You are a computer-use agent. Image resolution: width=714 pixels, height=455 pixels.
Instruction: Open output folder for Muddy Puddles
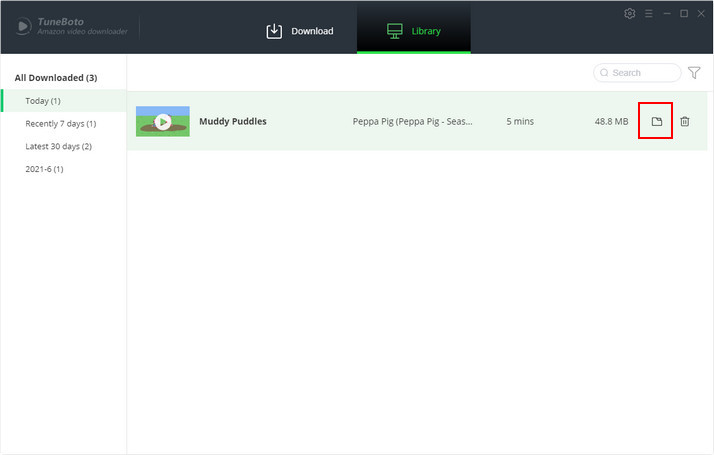pyautogui.click(x=657, y=122)
